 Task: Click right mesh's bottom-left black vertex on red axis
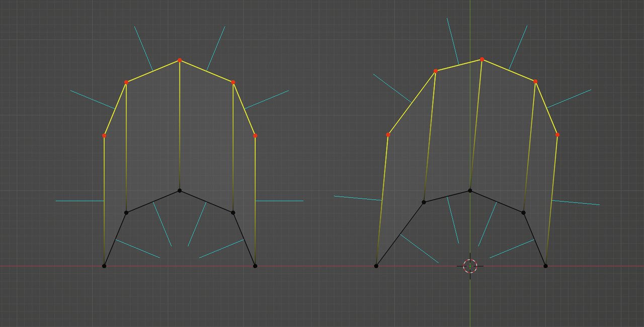tap(376, 266)
